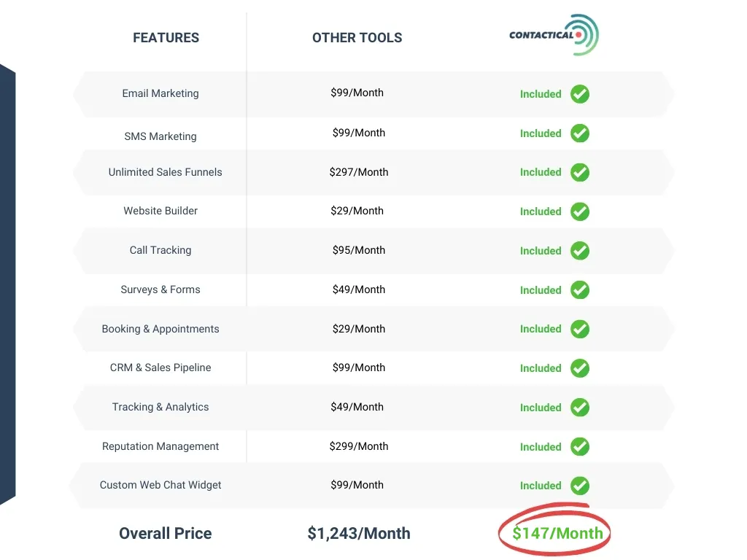747x560 pixels.
Task: Click the FEATURES column header
Action: 166,38
